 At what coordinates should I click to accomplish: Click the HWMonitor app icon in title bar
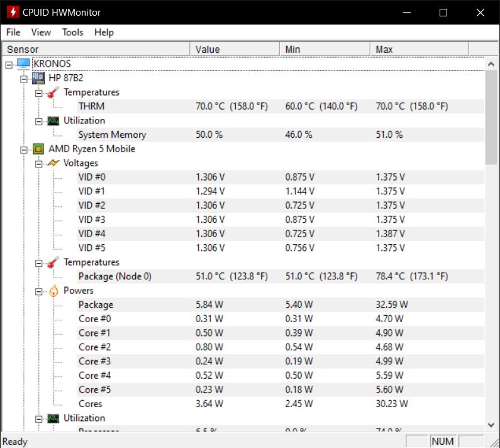pyautogui.click(x=13, y=12)
